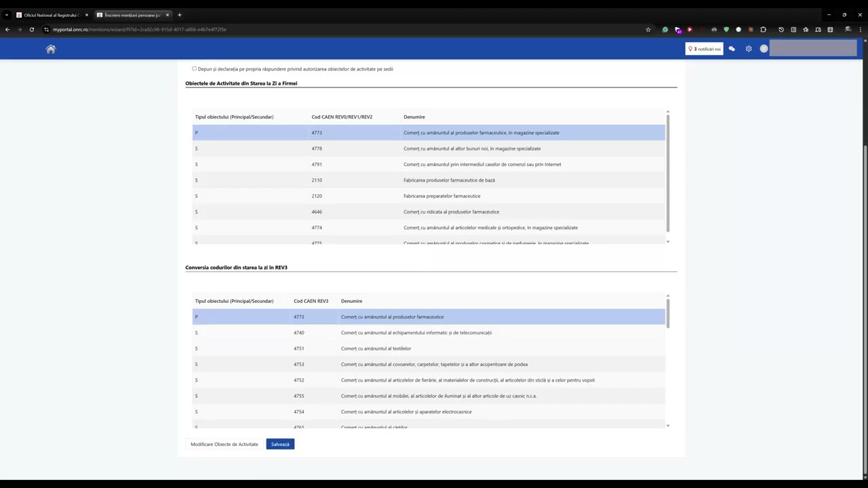Select REV3 principal row 'Comerț cu amănuntul al produselor farmaceutice'
The height and width of the screenshot is (488, 868).
coord(429,317)
